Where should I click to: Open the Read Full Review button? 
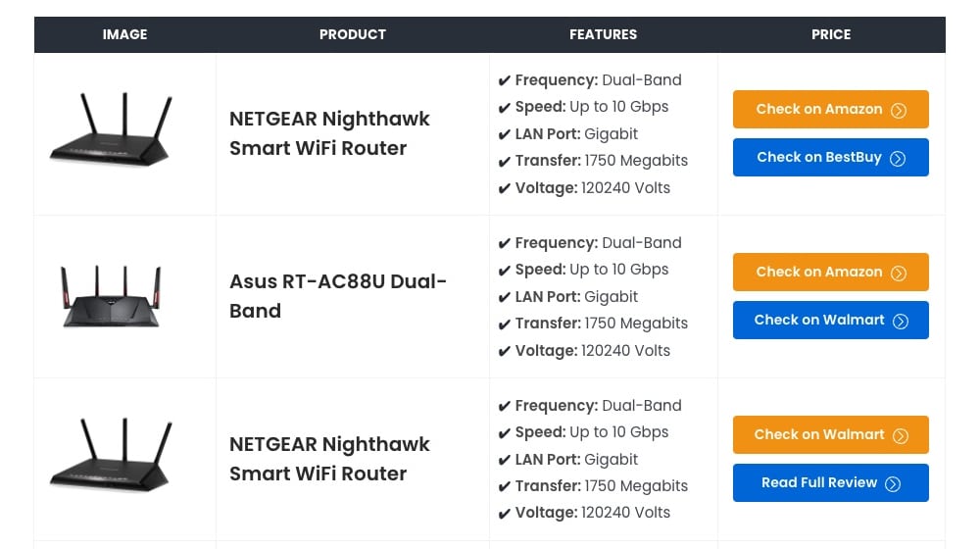(819, 483)
